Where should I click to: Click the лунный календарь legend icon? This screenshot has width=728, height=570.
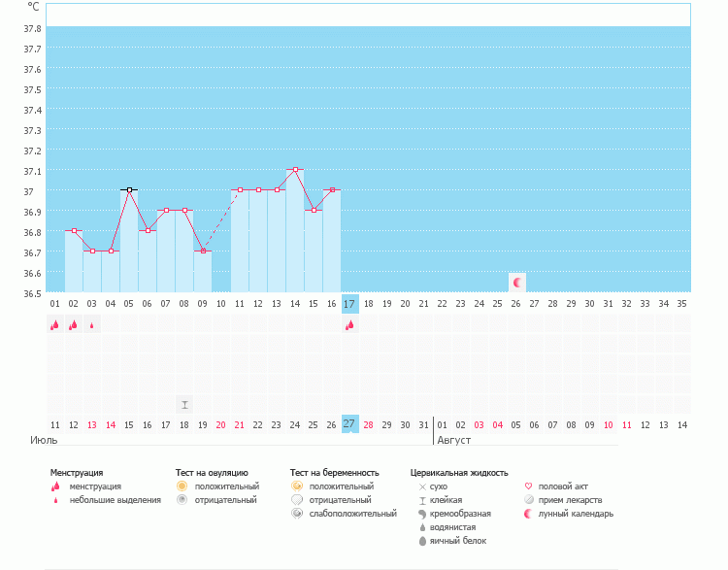pyautogui.click(x=528, y=514)
